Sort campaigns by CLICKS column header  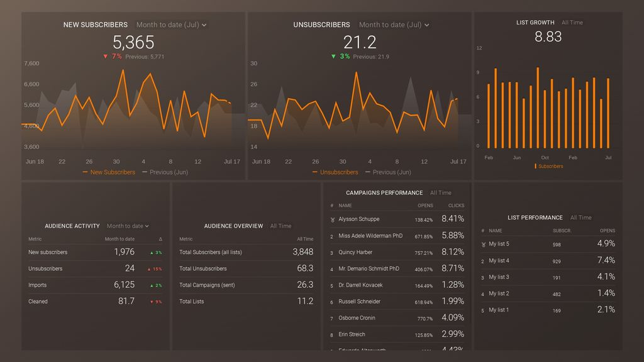[x=457, y=206]
